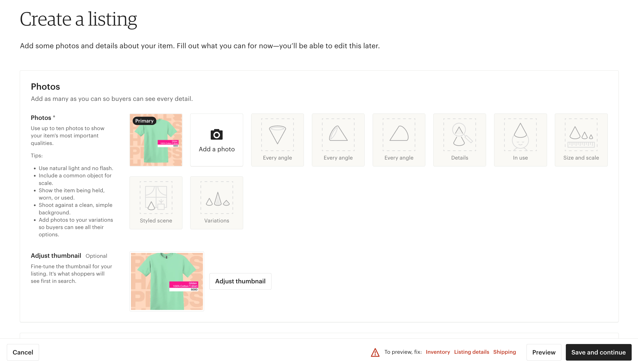Click the 'To preview, fix:' text
This screenshot has width=638, height=364.
coord(403,352)
